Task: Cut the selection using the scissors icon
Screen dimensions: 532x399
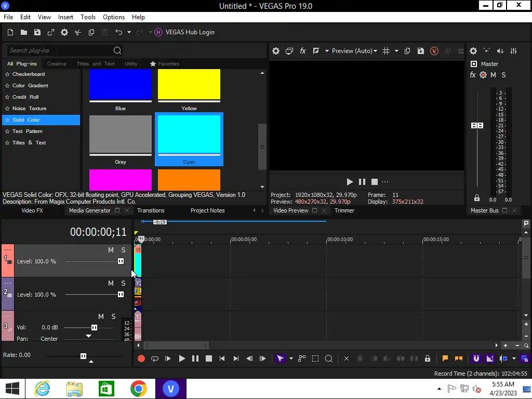Action: (x=78, y=32)
